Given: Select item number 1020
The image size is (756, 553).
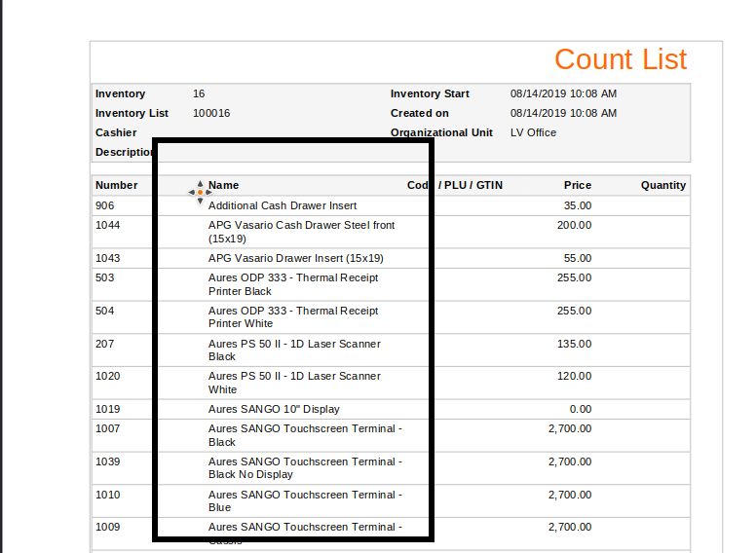Looking at the screenshot, I should [107, 376].
